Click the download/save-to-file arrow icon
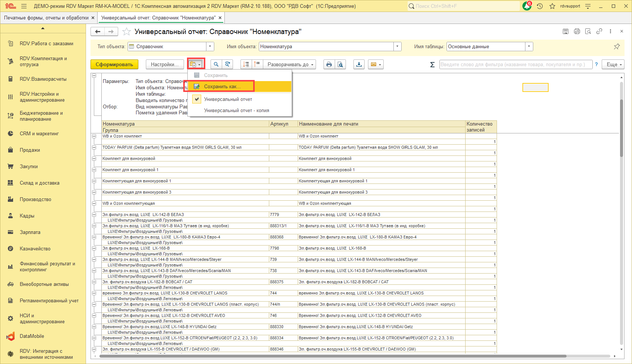The image size is (632, 364). (x=359, y=65)
